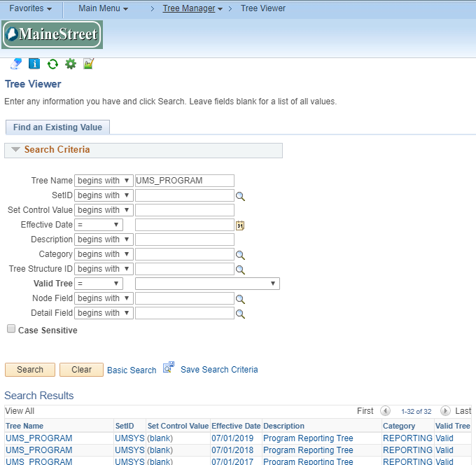Select the Find an Existing Value tab
Viewport: 476px width, 465px height.
coord(57,127)
